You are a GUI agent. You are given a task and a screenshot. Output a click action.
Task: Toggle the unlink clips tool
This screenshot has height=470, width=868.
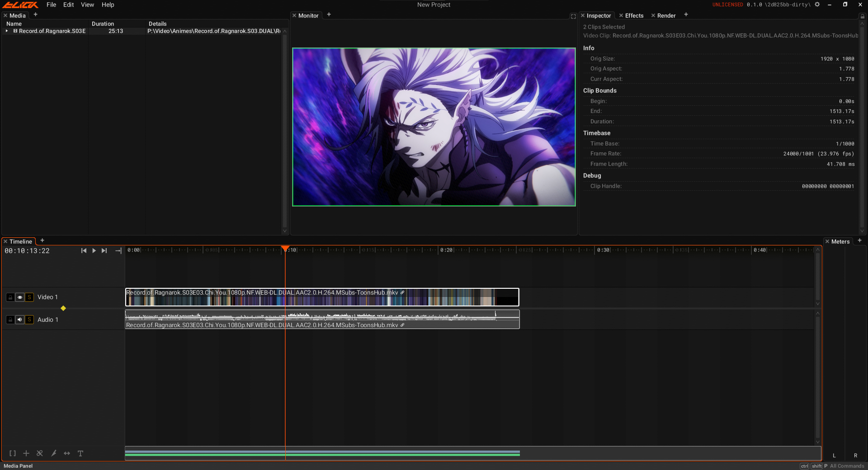[x=40, y=453]
